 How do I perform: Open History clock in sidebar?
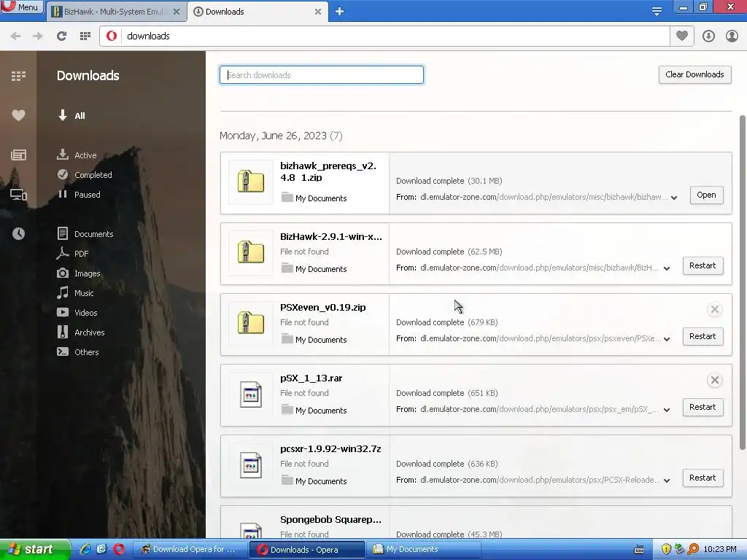pyautogui.click(x=18, y=233)
